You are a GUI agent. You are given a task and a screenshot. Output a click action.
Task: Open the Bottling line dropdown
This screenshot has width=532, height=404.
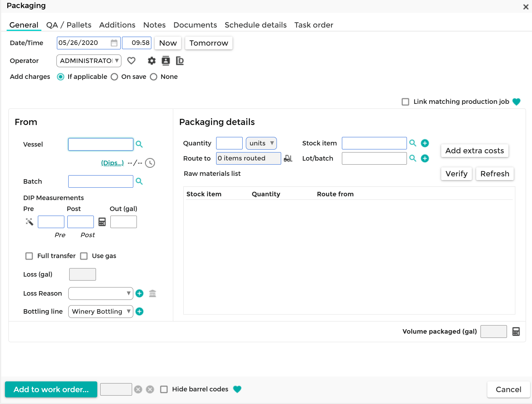pyautogui.click(x=101, y=312)
